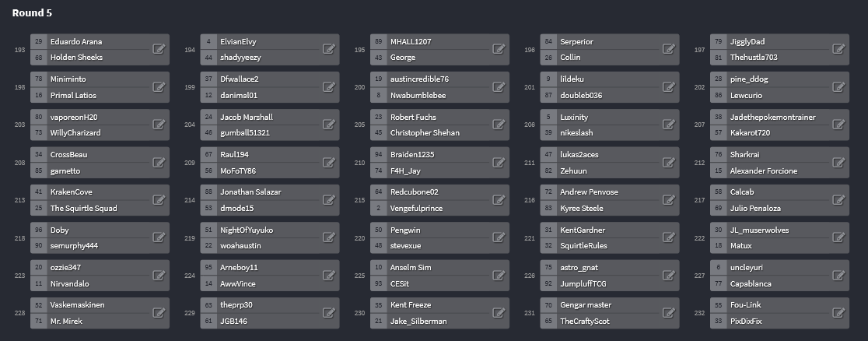
Task: Edit match 217 via pencil icon
Action: (838, 199)
